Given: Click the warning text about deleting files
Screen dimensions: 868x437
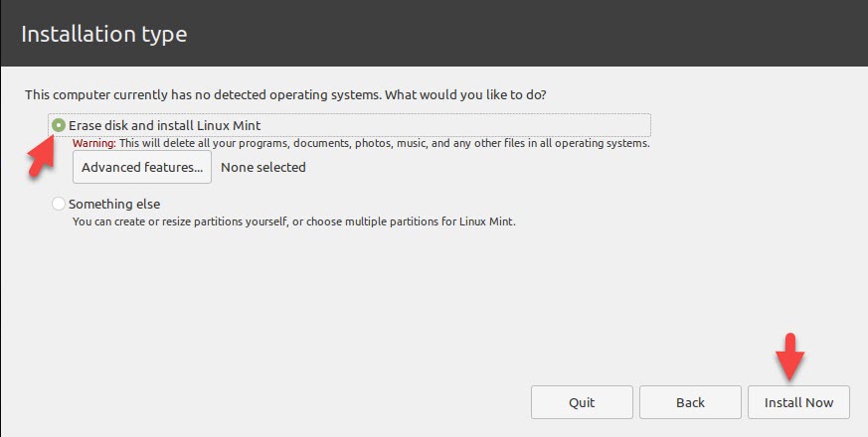Looking at the screenshot, I should [x=388, y=143].
